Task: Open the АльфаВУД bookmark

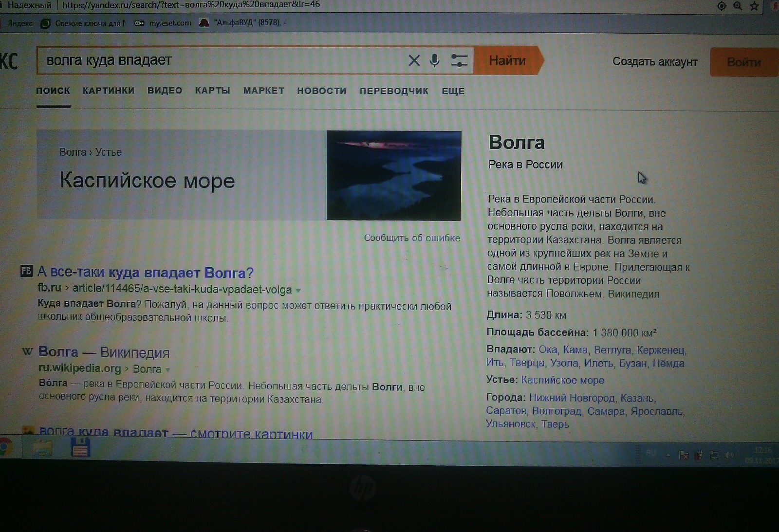Action: pyautogui.click(x=242, y=22)
